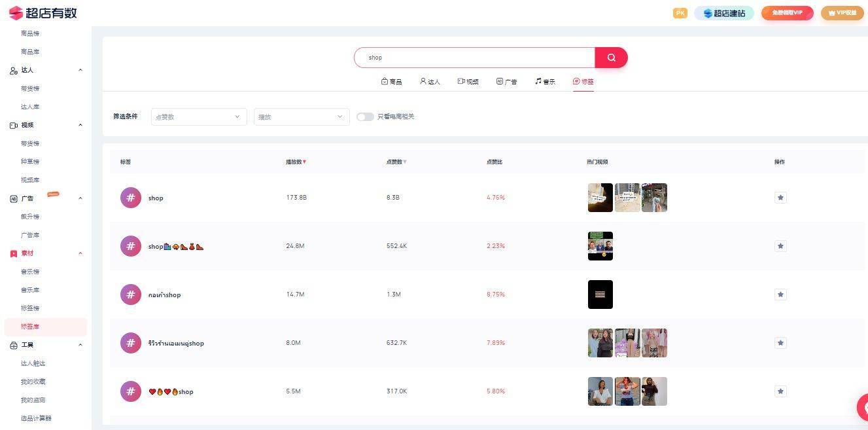Click the hashtag icon beside the shop tag
The height and width of the screenshot is (430, 868).
click(x=130, y=197)
